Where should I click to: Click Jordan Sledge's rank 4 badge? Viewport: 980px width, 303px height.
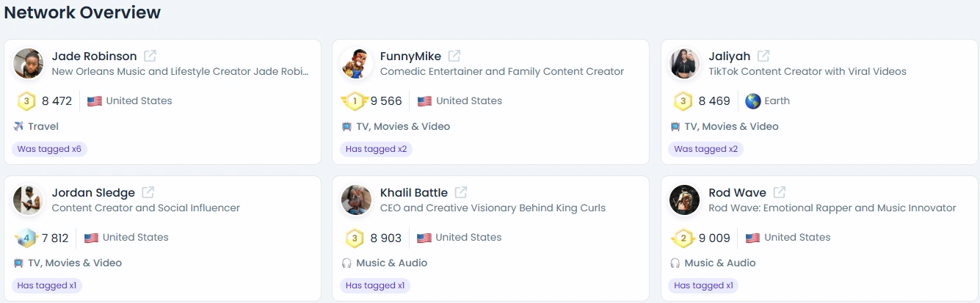[26, 238]
